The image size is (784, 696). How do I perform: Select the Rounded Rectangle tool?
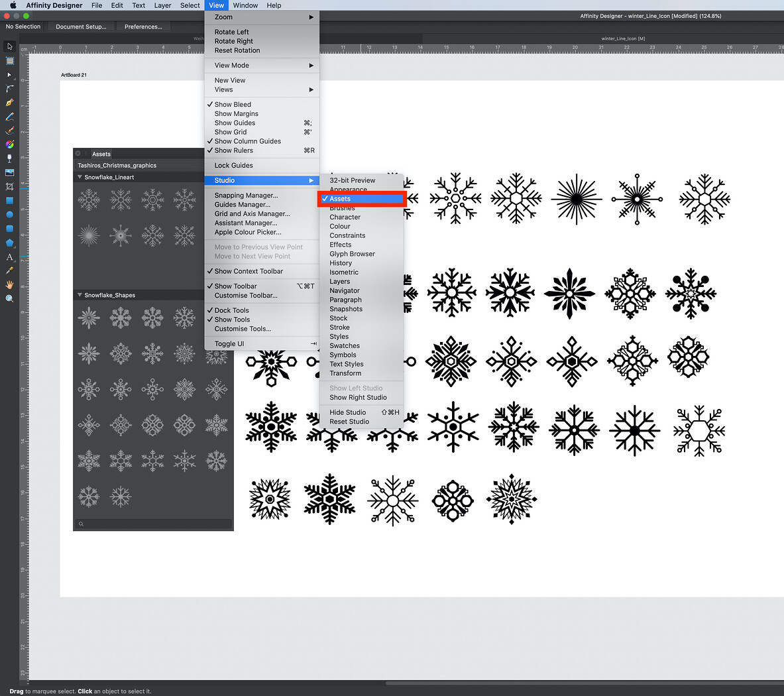[x=9, y=229]
